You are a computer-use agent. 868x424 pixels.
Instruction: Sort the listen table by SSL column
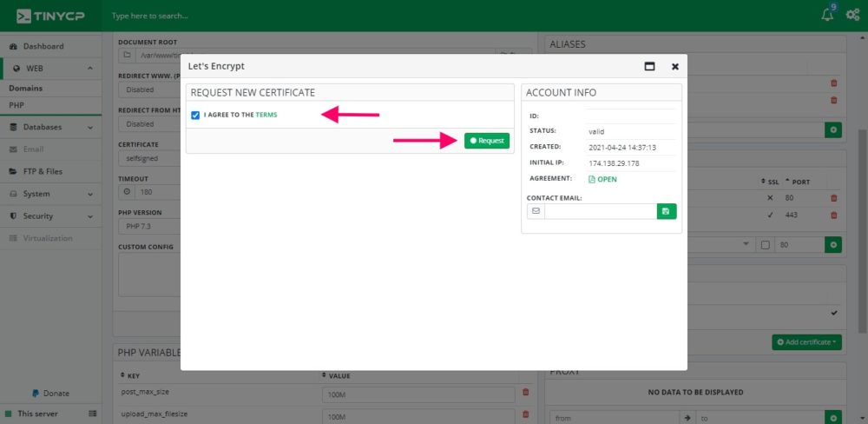coord(770,182)
